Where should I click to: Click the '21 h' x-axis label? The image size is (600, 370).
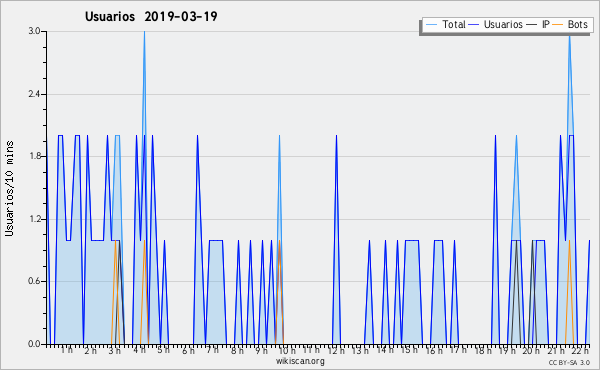[x=556, y=351]
